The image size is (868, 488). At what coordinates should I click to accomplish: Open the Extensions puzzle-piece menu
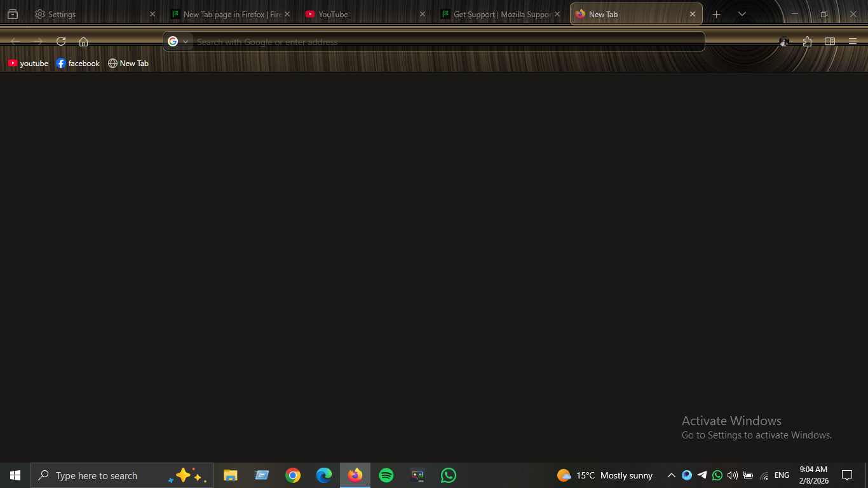pyautogui.click(x=807, y=41)
